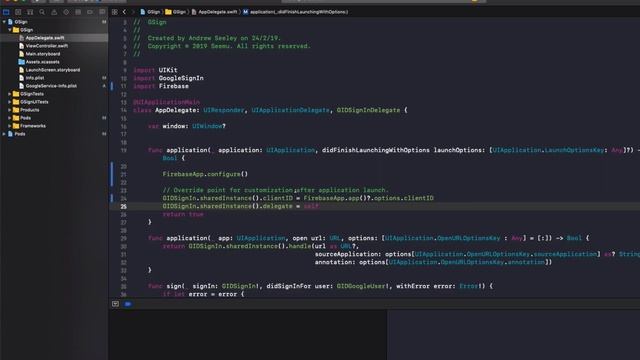The width and height of the screenshot is (640, 360).
Task: Expand the Products folder
Action: coord(10,110)
